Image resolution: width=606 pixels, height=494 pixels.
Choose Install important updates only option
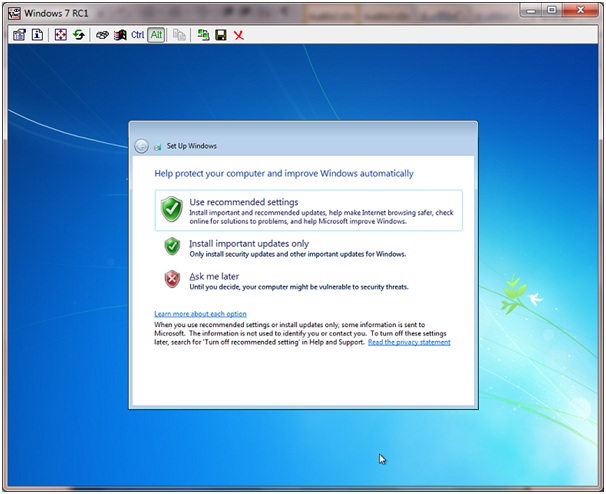tap(308, 248)
